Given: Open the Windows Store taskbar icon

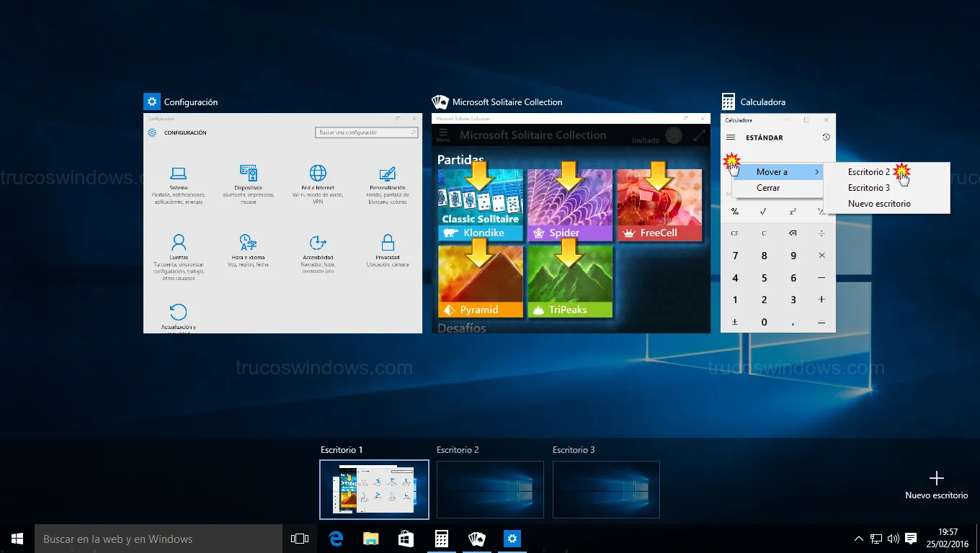Looking at the screenshot, I should pos(406,539).
